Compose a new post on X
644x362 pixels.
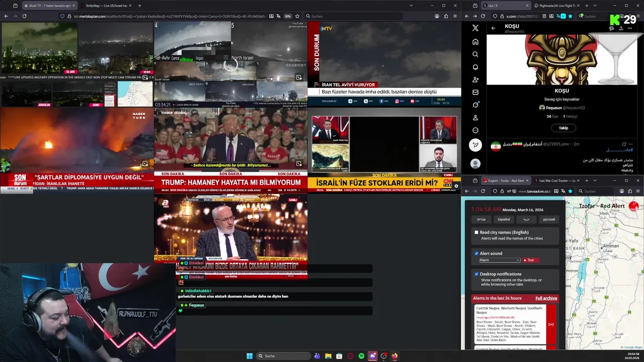click(x=475, y=145)
